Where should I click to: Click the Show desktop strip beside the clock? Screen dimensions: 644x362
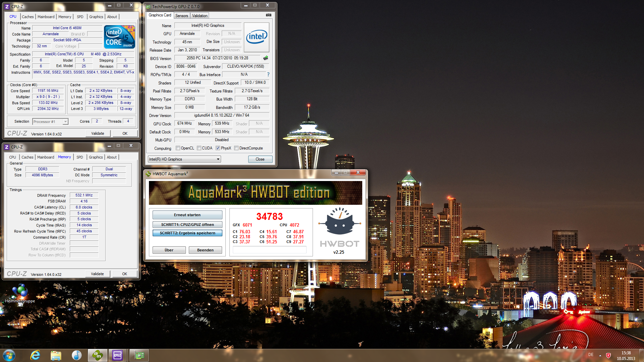[x=641, y=355]
